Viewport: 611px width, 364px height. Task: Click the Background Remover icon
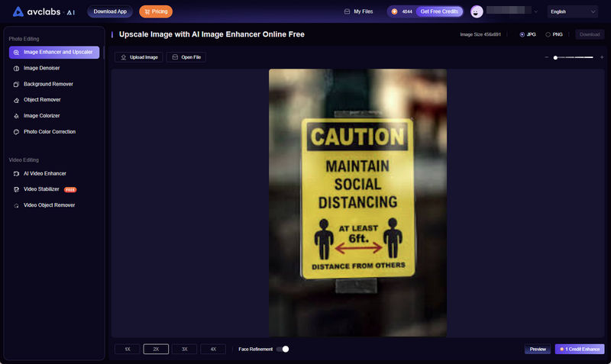point(17,84)
